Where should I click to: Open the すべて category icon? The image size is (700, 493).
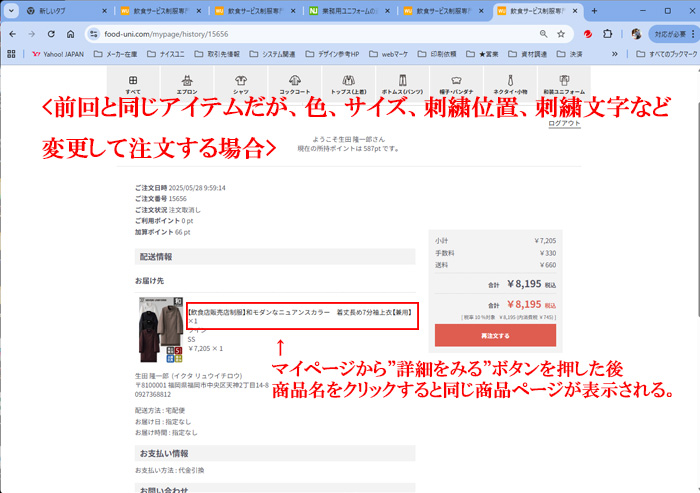[x=134, y=82]
